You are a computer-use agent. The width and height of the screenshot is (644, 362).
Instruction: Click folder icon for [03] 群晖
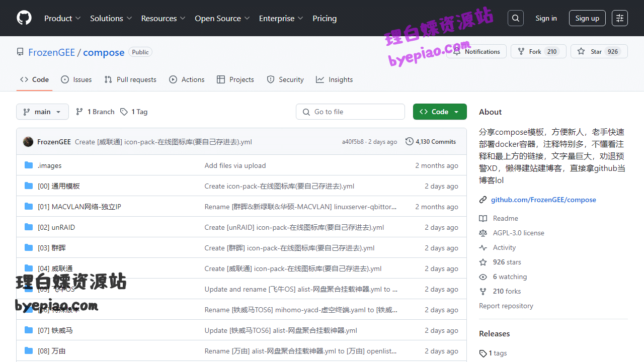coord(29,248)
